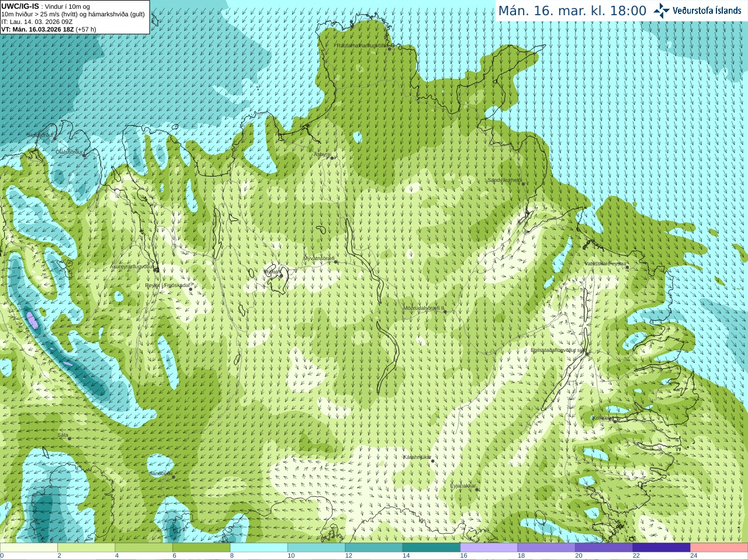Click the 'Mán. 16. mar. kl. 18:00' timestamp
Screen dimensions: 748x560
click(x=572, y=11)
